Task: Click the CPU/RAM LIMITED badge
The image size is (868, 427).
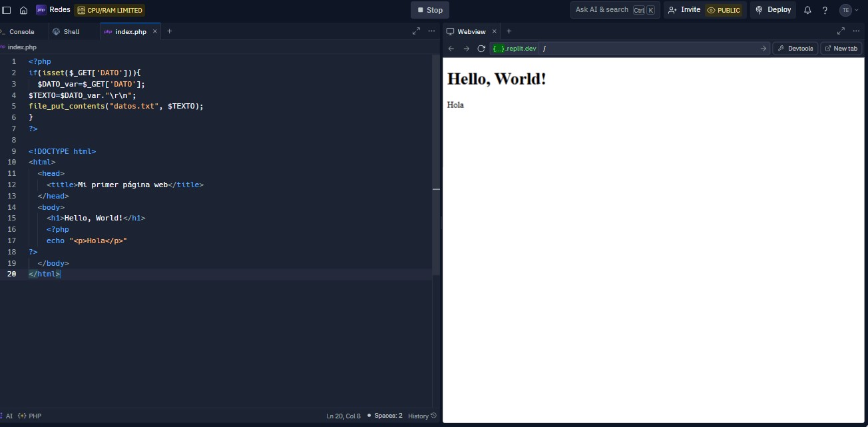Action: point(110,10)
